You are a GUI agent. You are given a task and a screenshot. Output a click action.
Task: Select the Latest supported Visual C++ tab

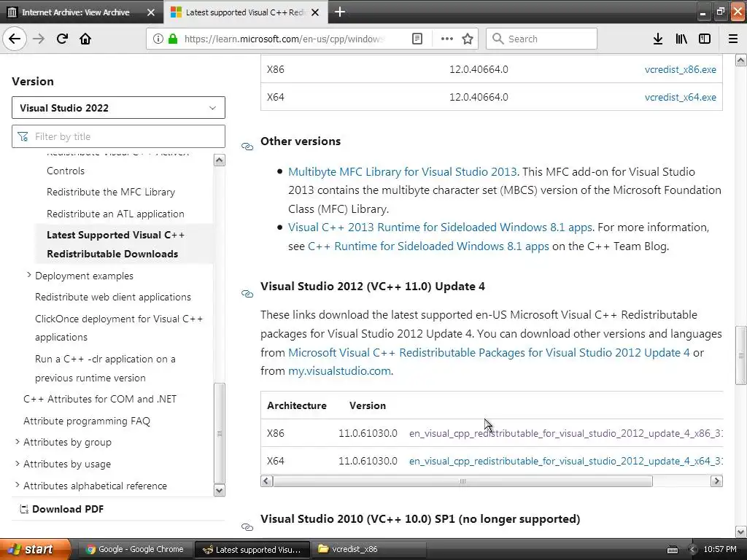(x=246, y=12)
